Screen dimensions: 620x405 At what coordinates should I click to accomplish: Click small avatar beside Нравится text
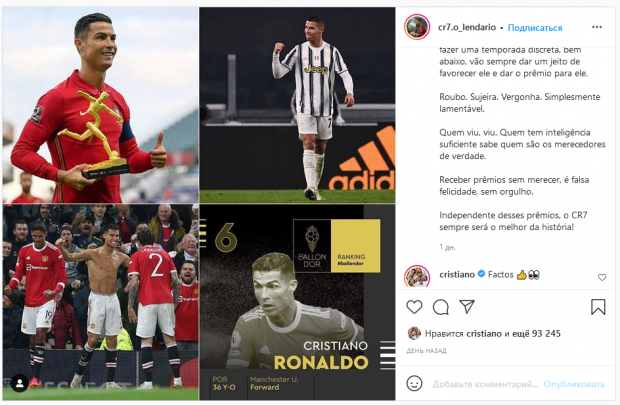[x=414, y=333]
